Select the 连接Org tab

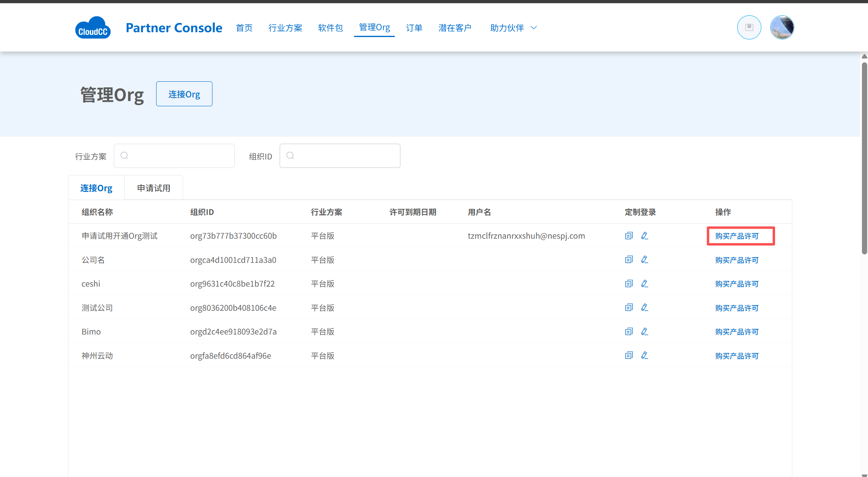pyautogui.click(x=96, y=188)
